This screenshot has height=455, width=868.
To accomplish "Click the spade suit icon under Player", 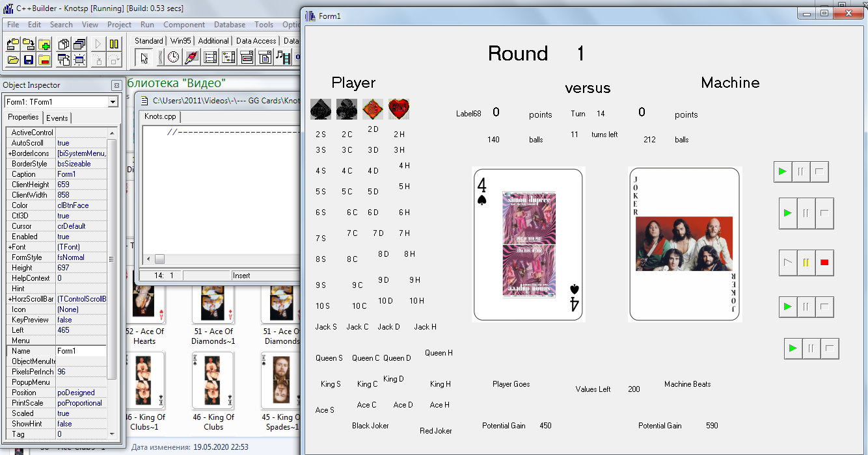I will click(321, 109).
